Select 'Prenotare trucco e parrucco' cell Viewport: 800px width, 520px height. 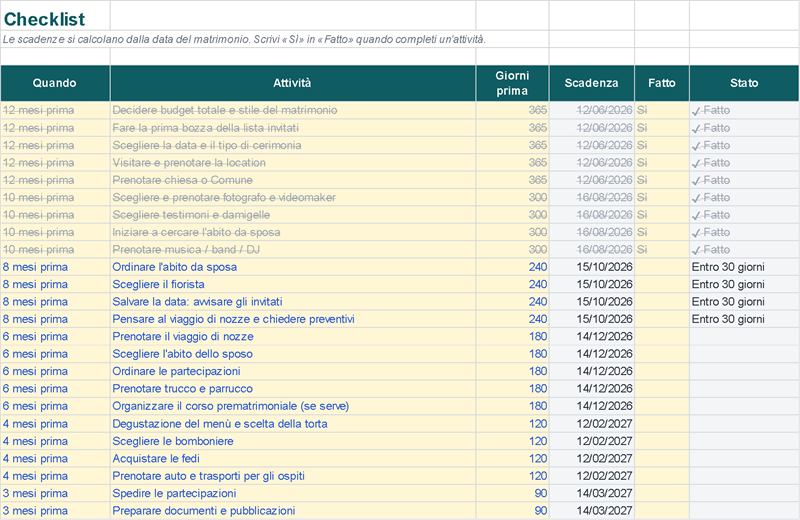293,388
